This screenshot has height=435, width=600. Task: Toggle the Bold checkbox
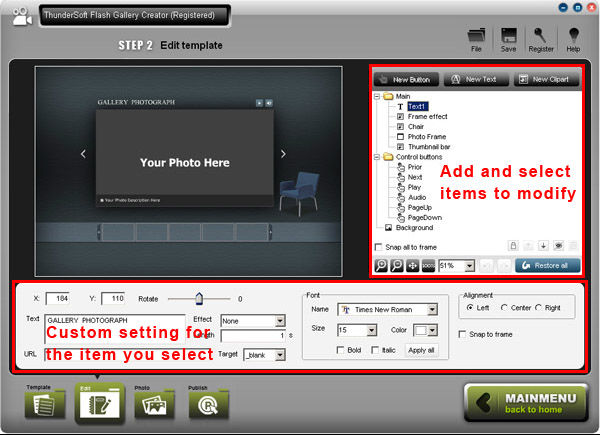[343, 350]
